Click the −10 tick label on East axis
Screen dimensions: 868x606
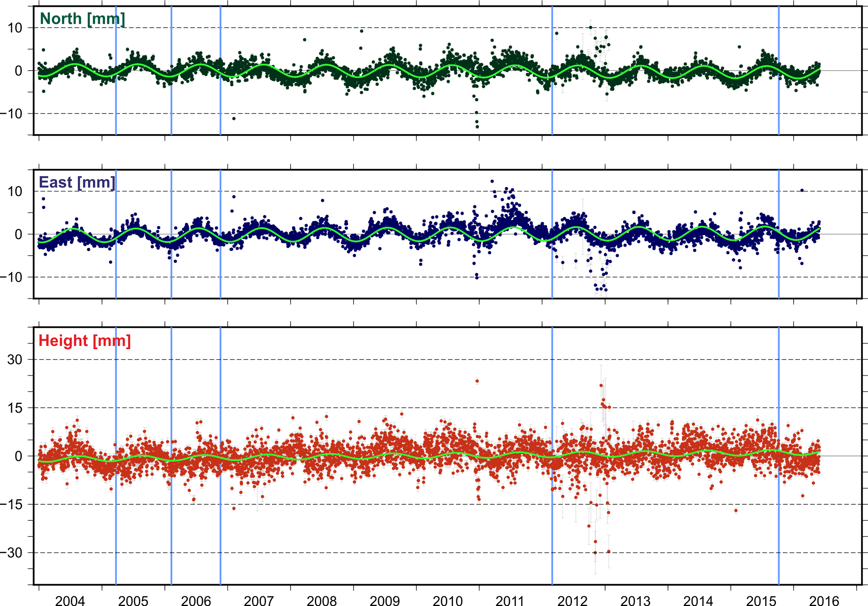(11, 277)
